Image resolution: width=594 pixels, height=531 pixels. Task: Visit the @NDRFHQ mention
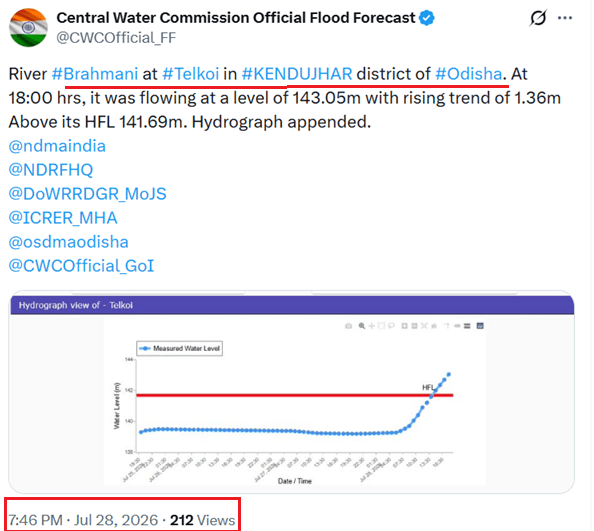51,170
